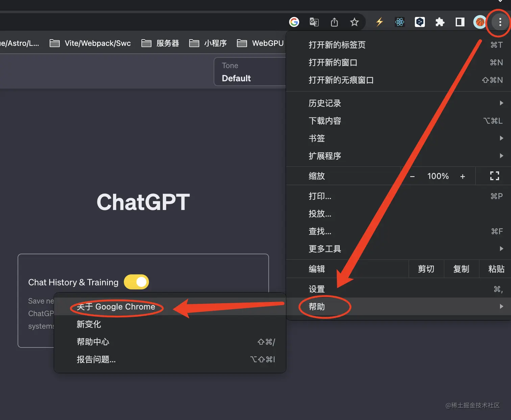Expand the 帮助 submenu
This screenshot has height=420, width=511.
tap(398, 307)
